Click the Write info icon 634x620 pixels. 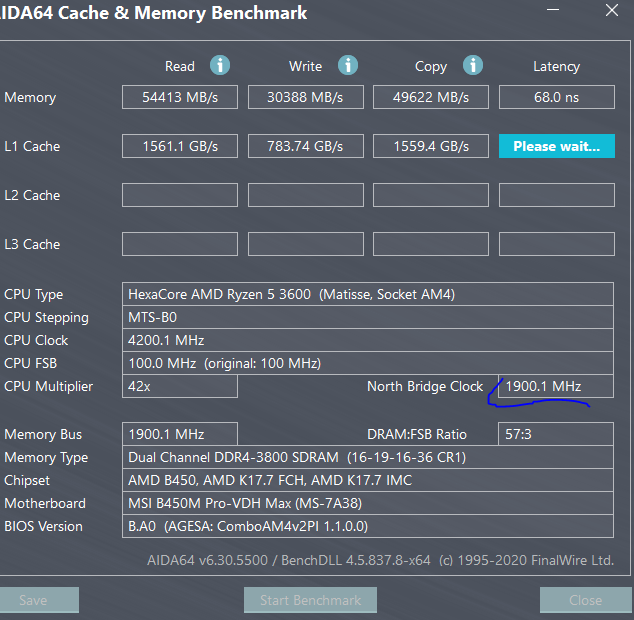348,65
